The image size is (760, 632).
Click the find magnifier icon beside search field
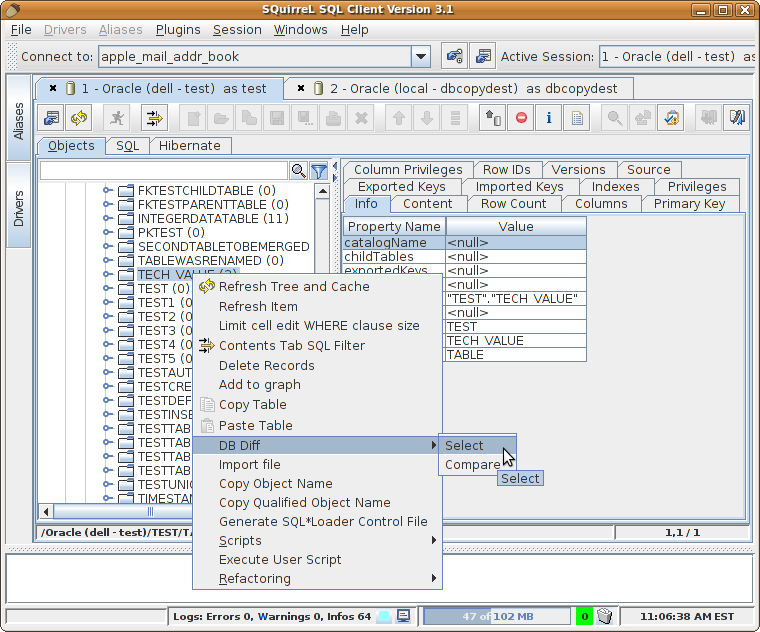pos(298,171)
